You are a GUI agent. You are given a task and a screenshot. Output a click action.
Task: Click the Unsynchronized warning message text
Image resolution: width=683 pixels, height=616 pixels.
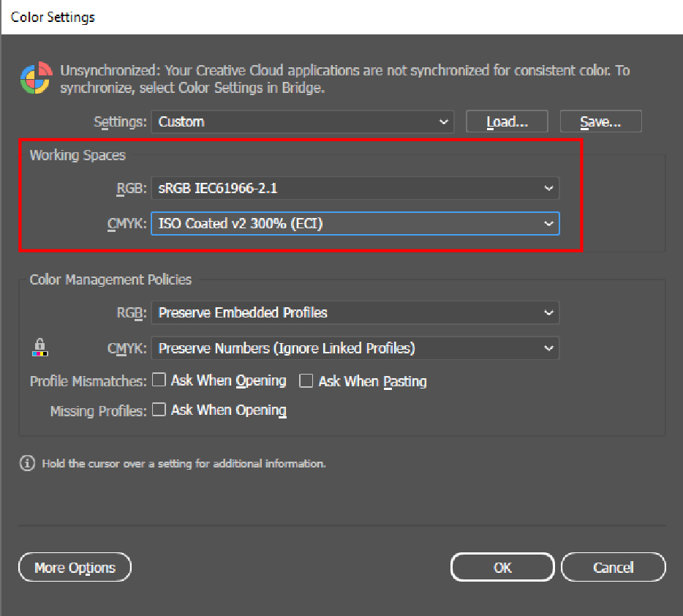344,79
